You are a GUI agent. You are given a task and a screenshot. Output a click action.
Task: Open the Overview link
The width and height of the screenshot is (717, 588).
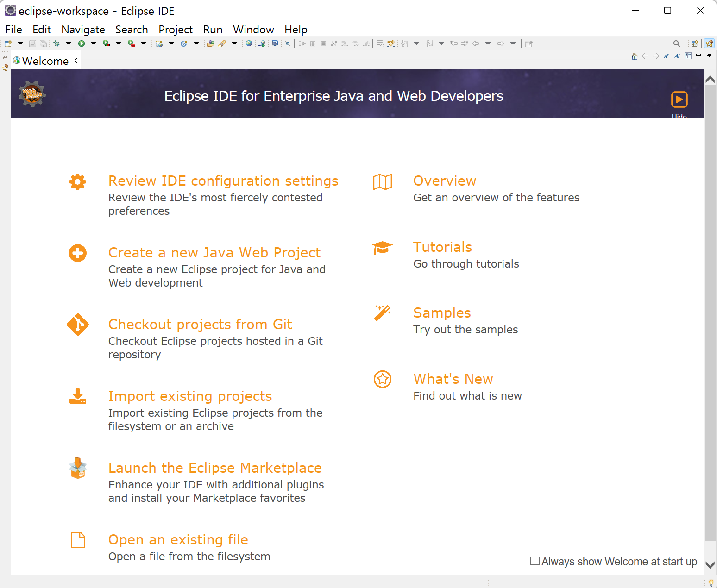445,181
